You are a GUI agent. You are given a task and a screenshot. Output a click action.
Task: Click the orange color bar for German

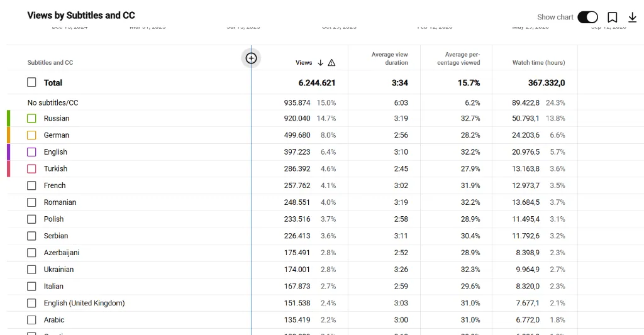click(x=9, y=135)
